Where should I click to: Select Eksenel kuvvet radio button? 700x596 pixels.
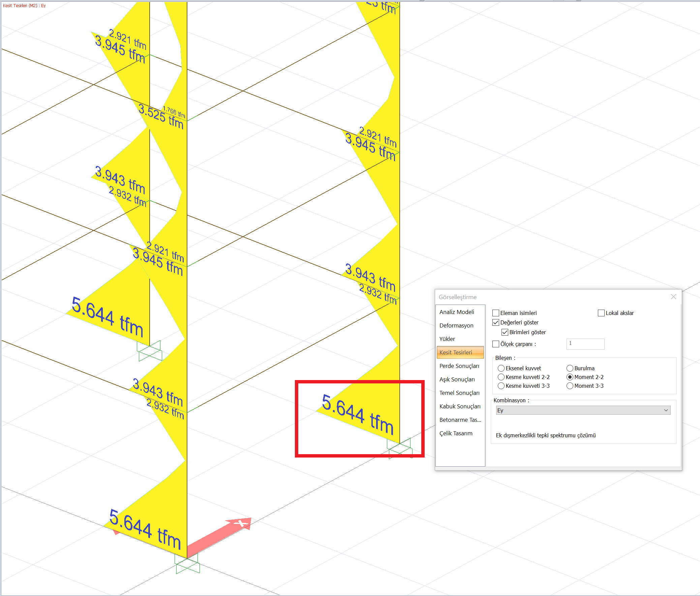(501, 368)
